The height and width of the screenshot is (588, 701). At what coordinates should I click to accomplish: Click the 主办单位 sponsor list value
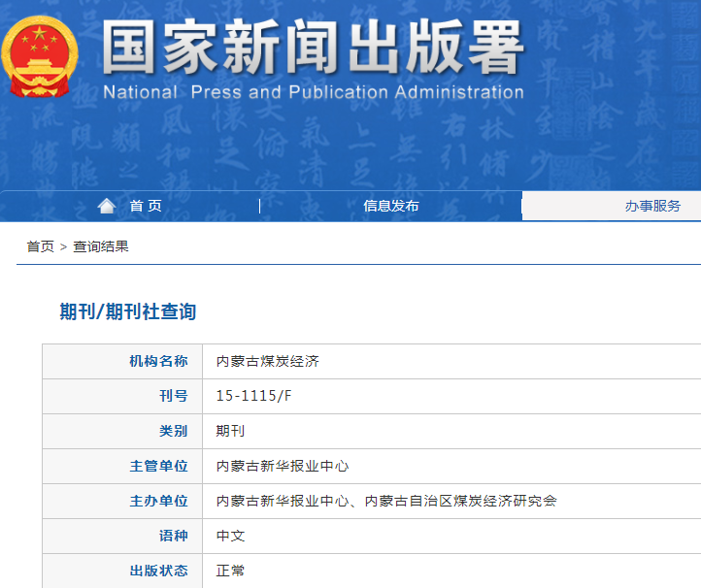(386, 501)
